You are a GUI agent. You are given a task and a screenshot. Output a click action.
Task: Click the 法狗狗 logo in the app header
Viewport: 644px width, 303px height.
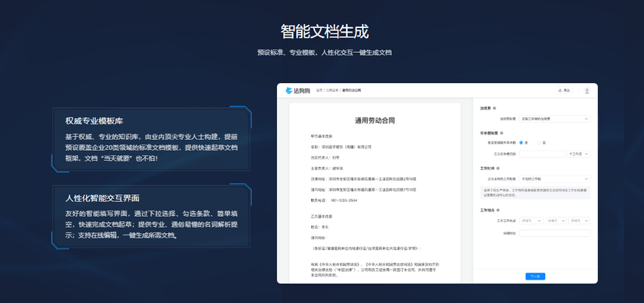point(297,91)
